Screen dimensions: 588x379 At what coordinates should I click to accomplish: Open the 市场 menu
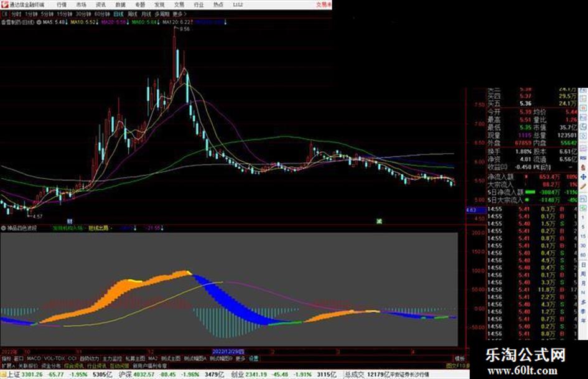(81, 5)
